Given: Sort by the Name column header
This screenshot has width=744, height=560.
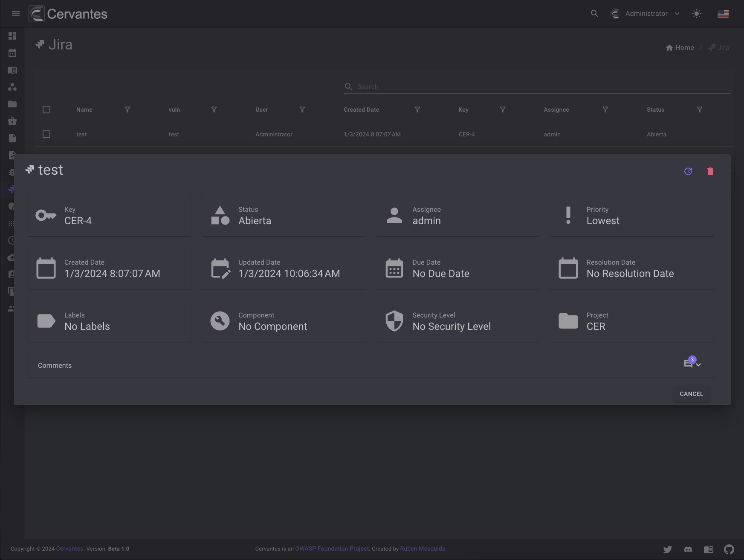Looking at the screenshot, I should [84, 110].
